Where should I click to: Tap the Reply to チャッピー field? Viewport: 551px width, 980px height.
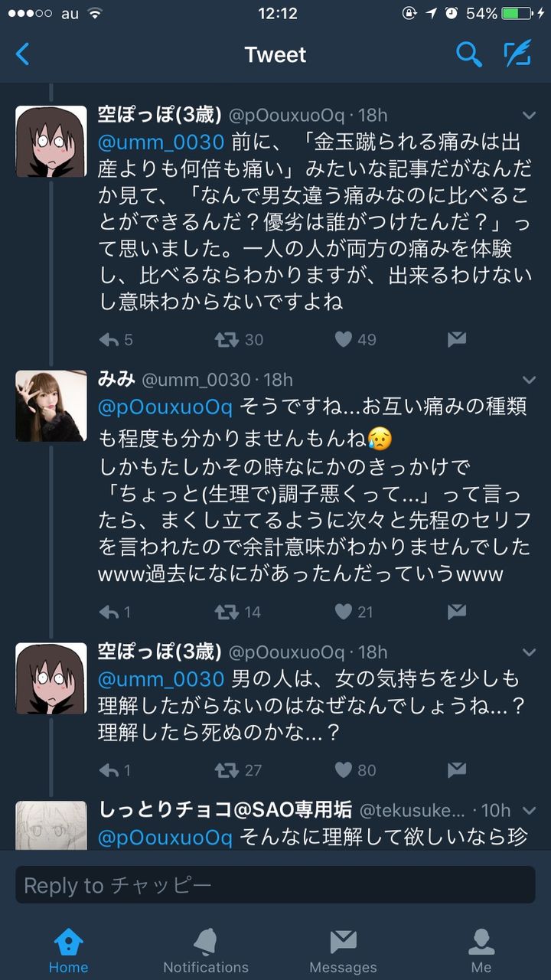[x=275, y=885]
